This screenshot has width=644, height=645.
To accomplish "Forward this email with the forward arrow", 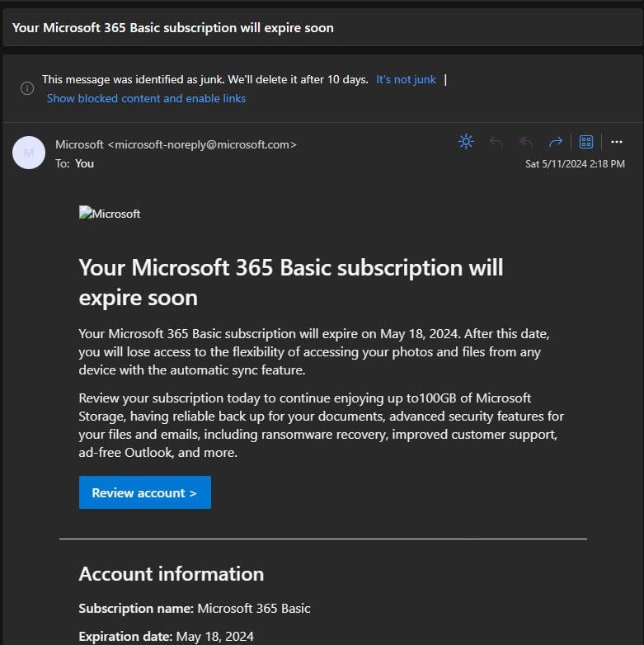I will 555,143.
